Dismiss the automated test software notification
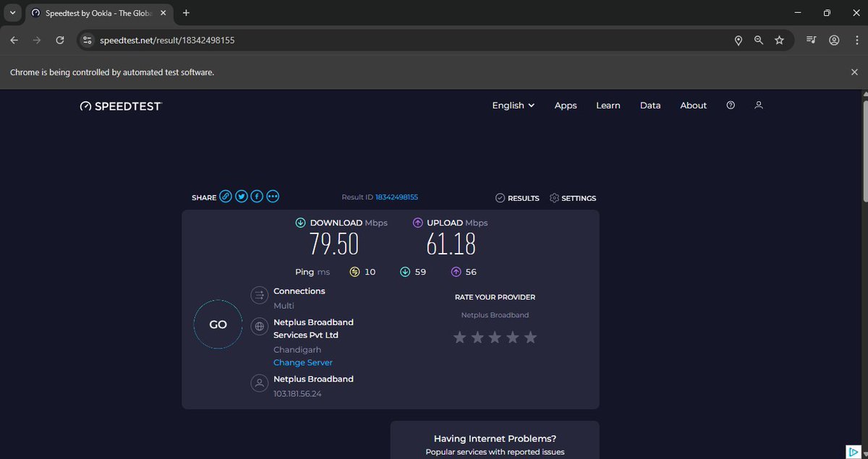The width and height of the screenshot is (868, 459). click(x=854, y=72)
